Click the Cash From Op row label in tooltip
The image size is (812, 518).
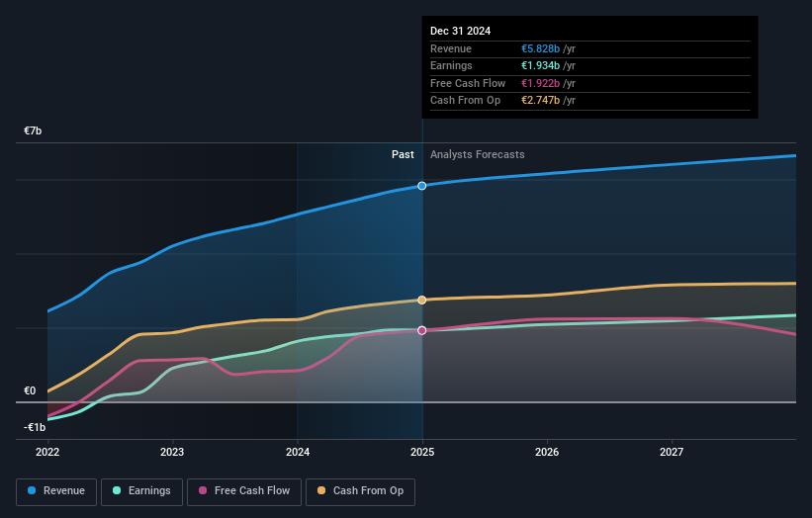(x=465, y=101)
